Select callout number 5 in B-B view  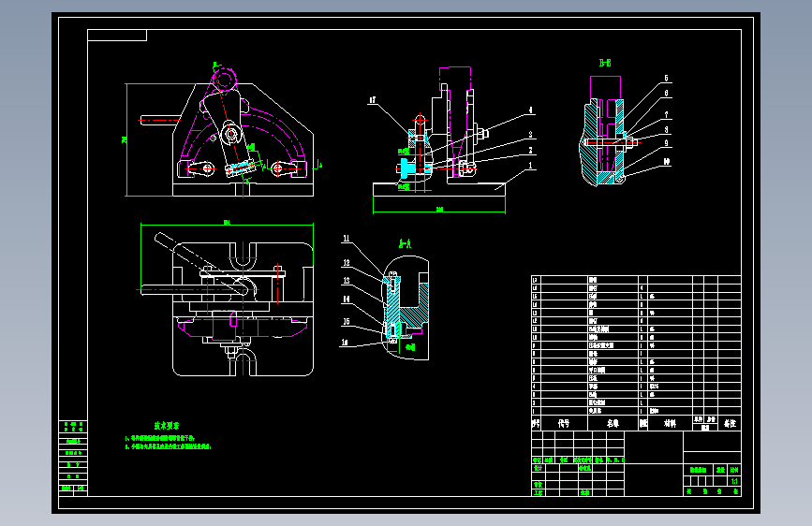coord(667,79)
